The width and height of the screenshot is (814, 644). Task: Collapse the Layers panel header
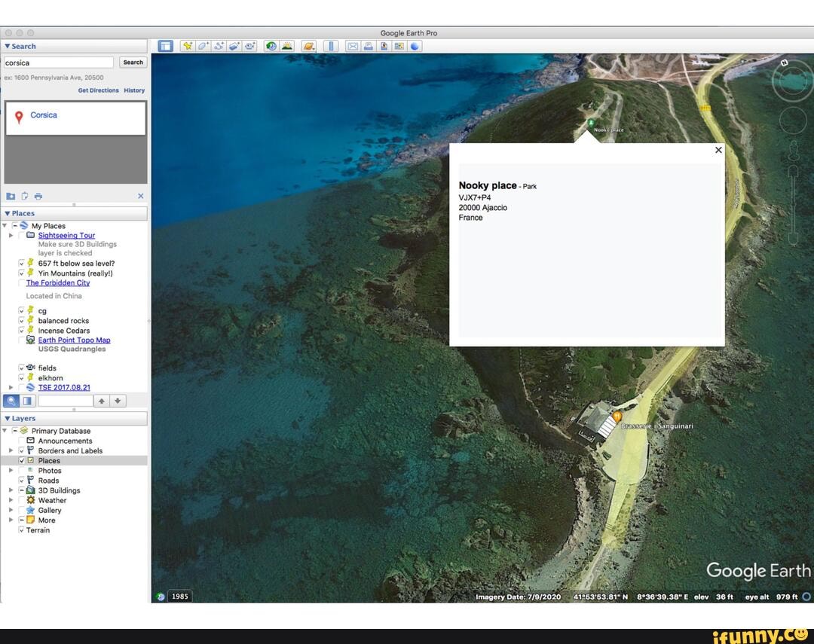point(8,418)
